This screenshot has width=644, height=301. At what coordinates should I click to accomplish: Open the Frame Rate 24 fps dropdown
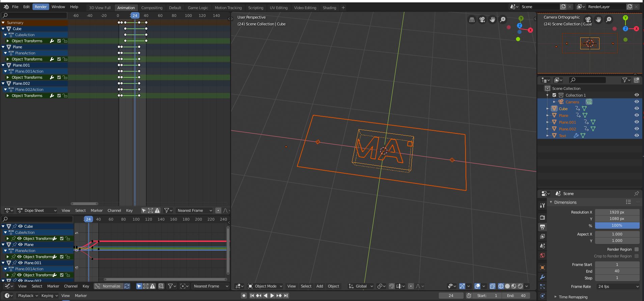coord(617,286)
